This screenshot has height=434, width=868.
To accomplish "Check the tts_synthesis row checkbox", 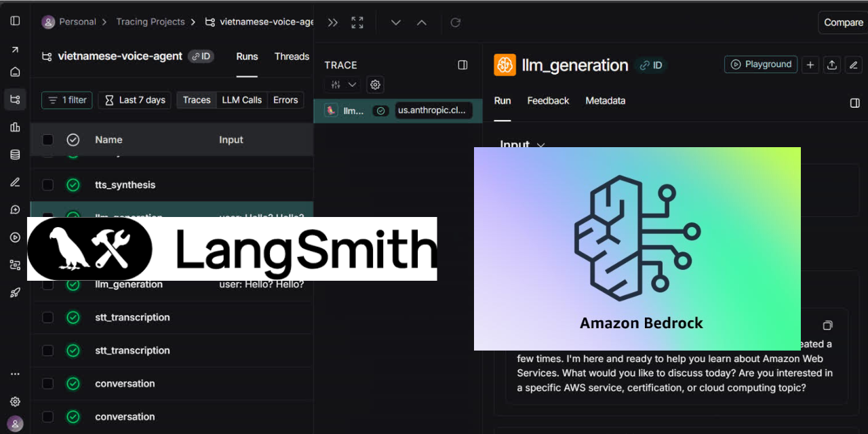I will pos(47,184).
